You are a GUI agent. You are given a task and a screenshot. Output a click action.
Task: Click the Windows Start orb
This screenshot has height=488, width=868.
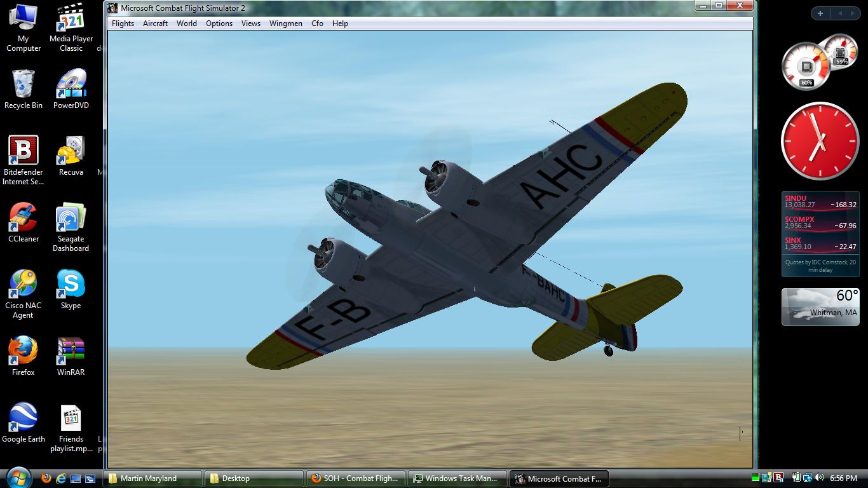(x=18, y=477)
